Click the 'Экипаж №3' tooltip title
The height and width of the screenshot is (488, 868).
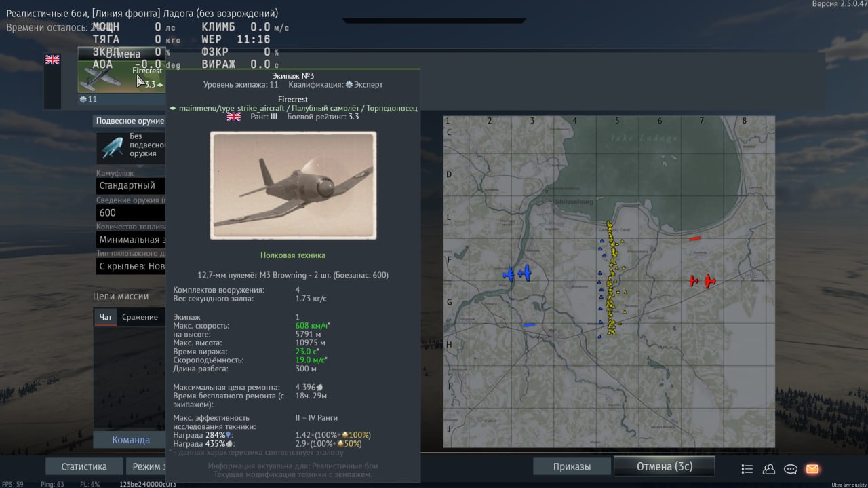click(293, 76)
